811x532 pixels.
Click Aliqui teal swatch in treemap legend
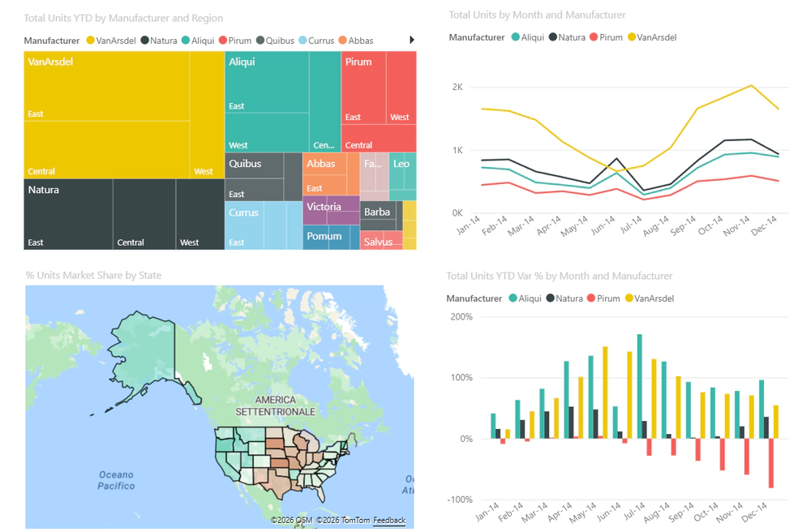[186, 41]
